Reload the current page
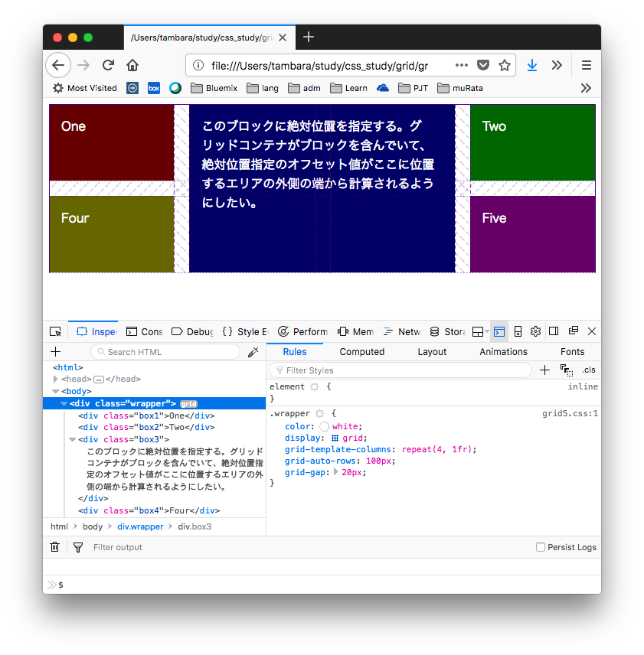The image size is (644, 655). (108, 65)
